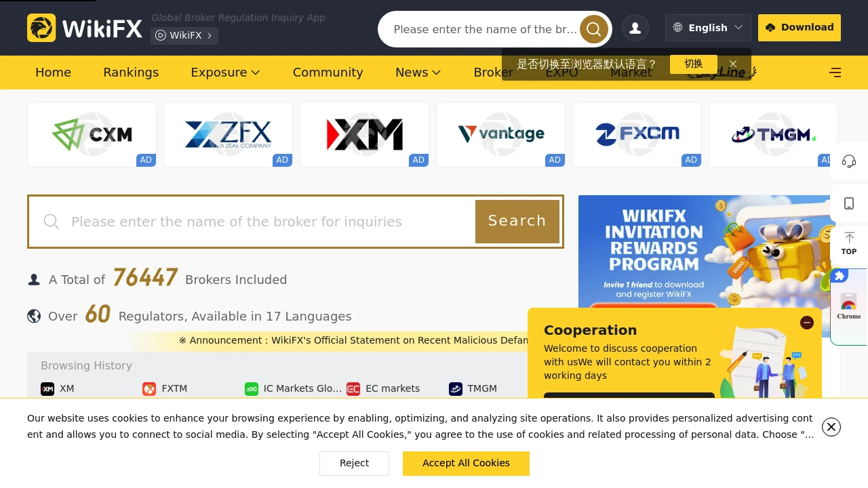The image size is (868, 488).
Task: Open the customer service headset icon
Action: (x=849, y=161)
